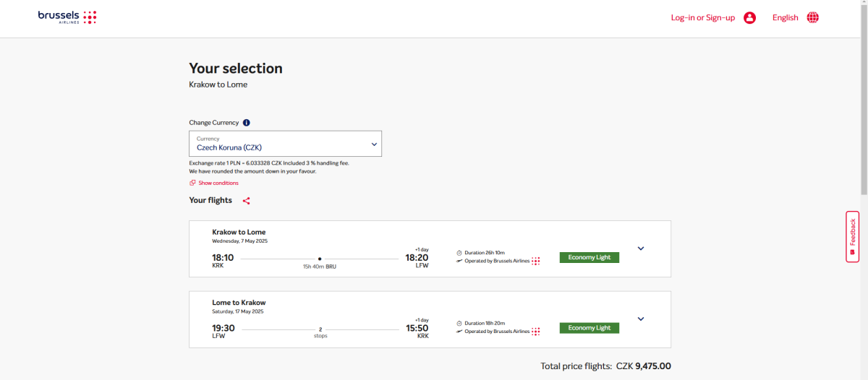The width and height of the screenshot is (868, 380).
Task: Click the Krakow to Lome duration clock icon
Action: click(x=459, y=253)
